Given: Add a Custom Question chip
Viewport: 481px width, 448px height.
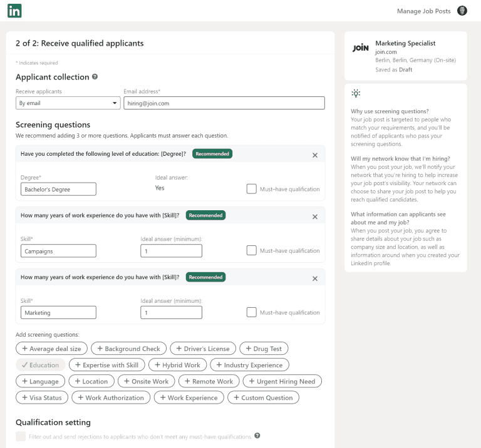Looking at the screenshot, I should click(x=262, y=397).
